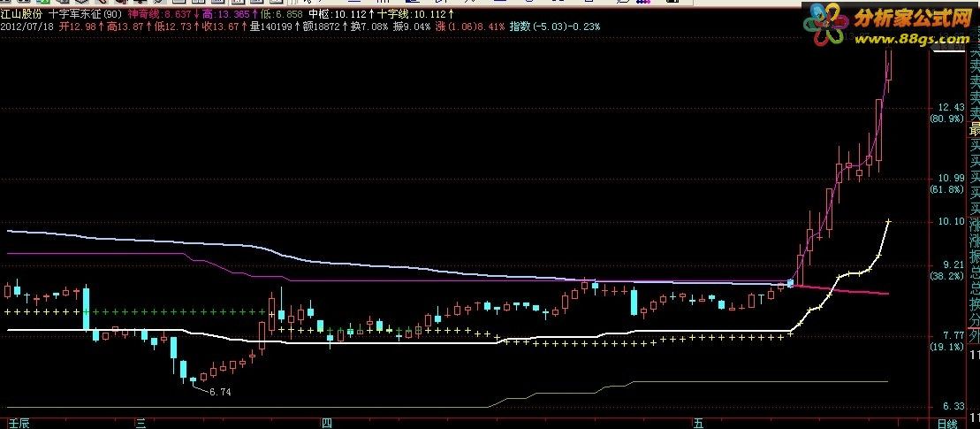
Task: Click the 四 month marker on time axis
Action: [326, 424]
